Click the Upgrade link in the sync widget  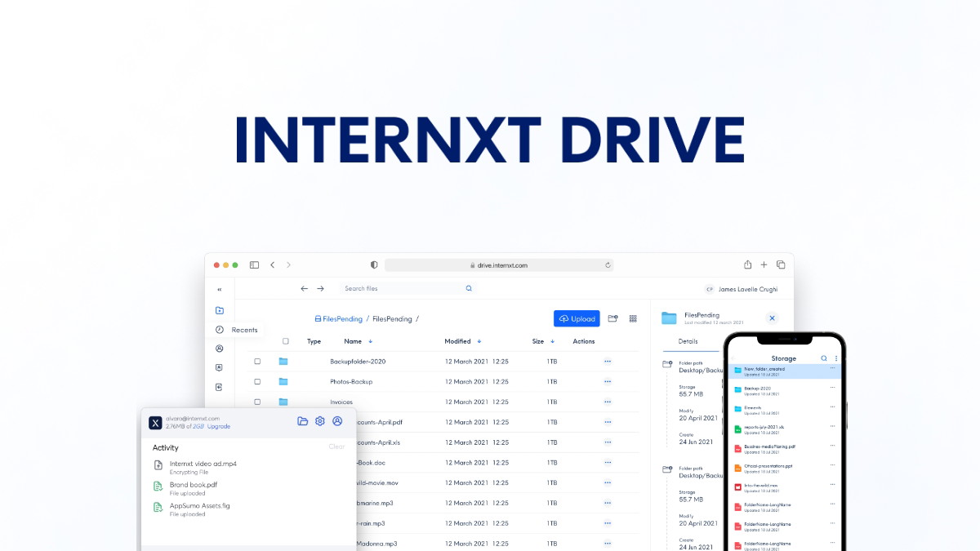[219, 426]
